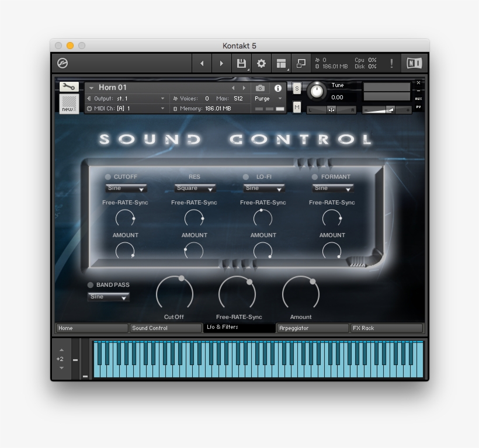Viewport: 479px width, 448px height.
Task: Lower volume with minus button
Action: click(x=366, y=110)
